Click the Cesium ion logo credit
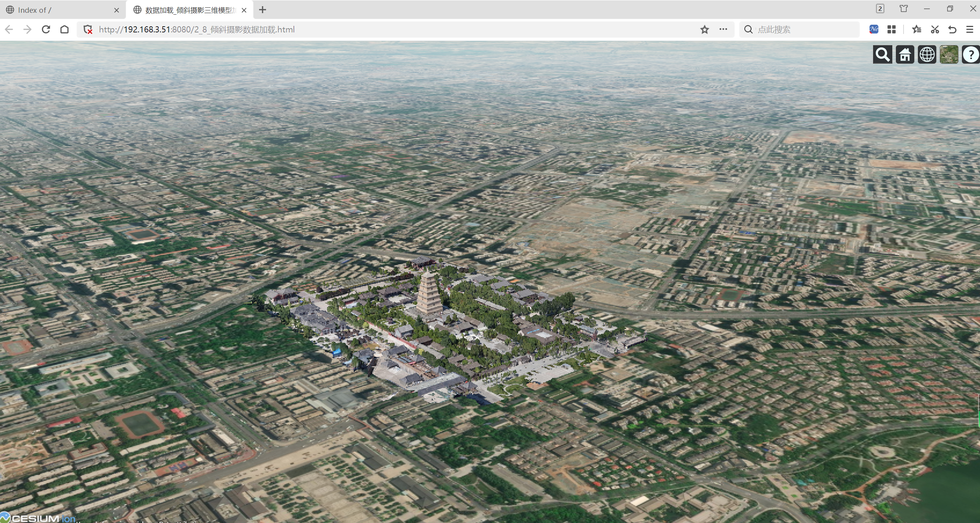Viewport: 980px width, 523px height. (x=38, y=518)
